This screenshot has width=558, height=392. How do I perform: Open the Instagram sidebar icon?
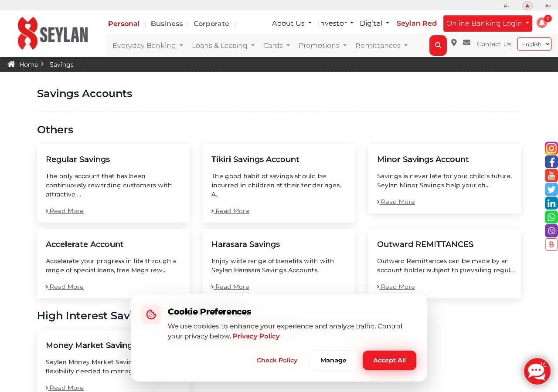pyautogui.click(x=551, y=148)
